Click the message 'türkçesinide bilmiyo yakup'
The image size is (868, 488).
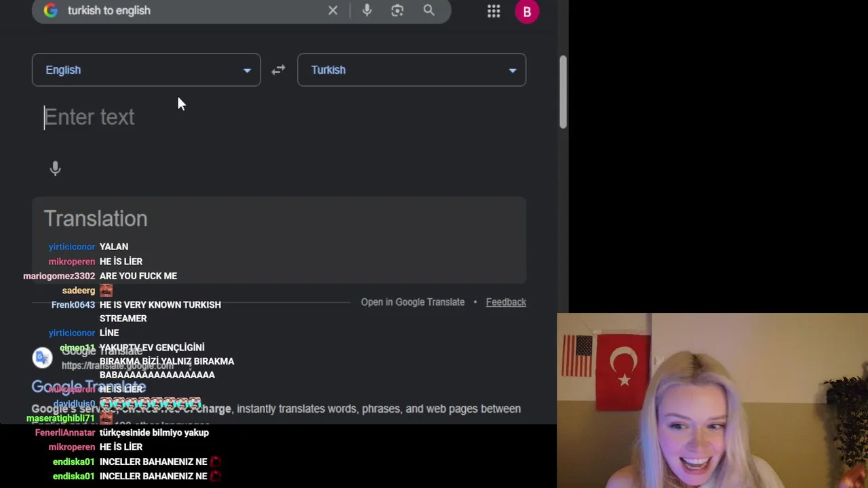154,432
